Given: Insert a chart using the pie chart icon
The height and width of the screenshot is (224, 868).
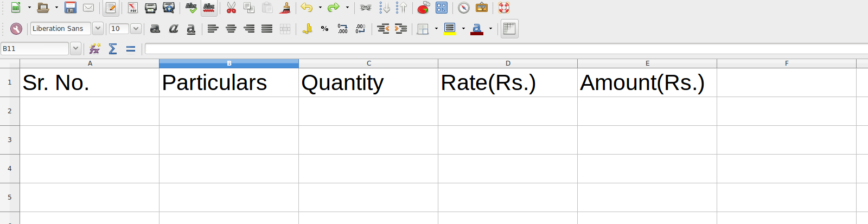Looking at the screenshot, I should coord(423,8).
